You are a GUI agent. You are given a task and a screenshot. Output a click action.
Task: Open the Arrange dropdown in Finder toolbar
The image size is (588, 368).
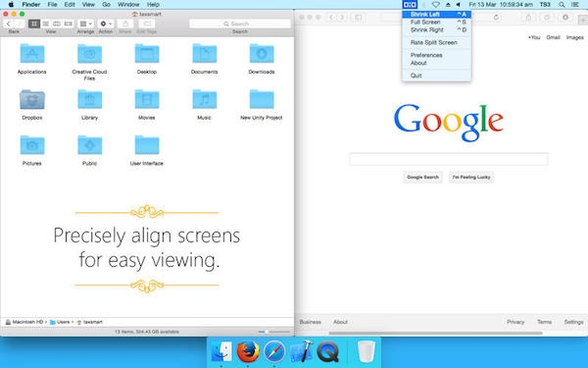click(86, 24)
